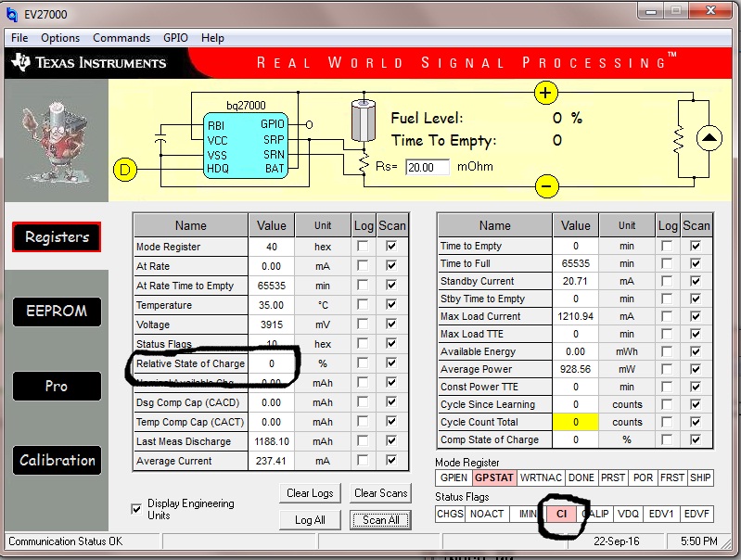Click the EDV1 status flag
Viewport: 741px width, 560px height.
tap(661, 514)
